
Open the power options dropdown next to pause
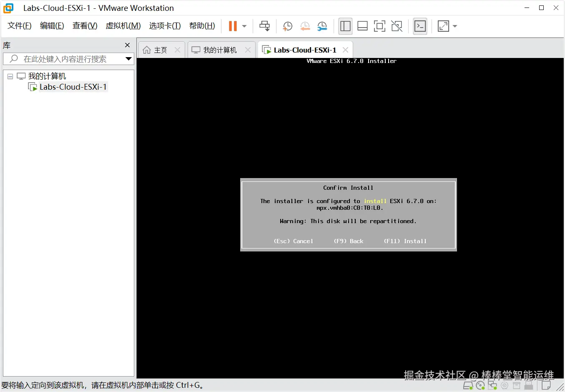244,26
